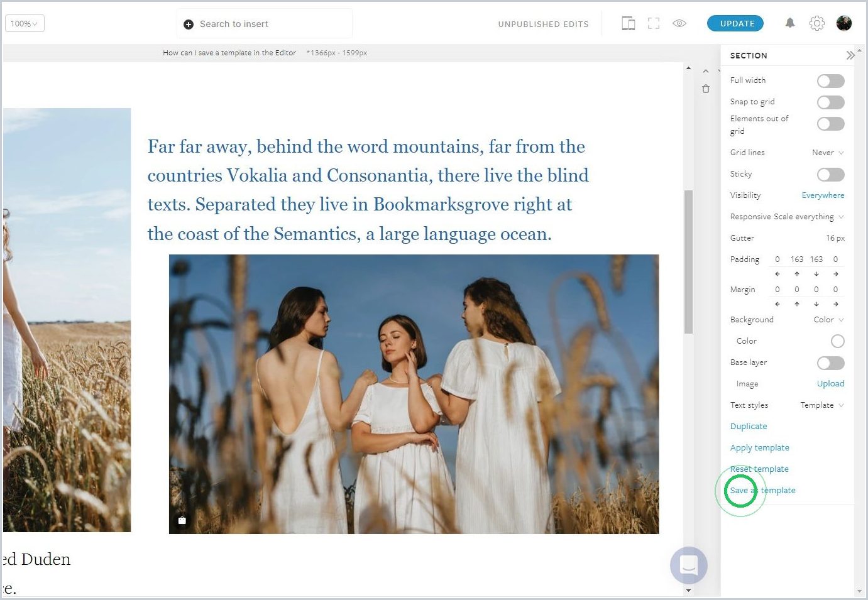Click the right margin arrow
The height and width of the screenshot is (600, 868).
[x=836, y=304]
